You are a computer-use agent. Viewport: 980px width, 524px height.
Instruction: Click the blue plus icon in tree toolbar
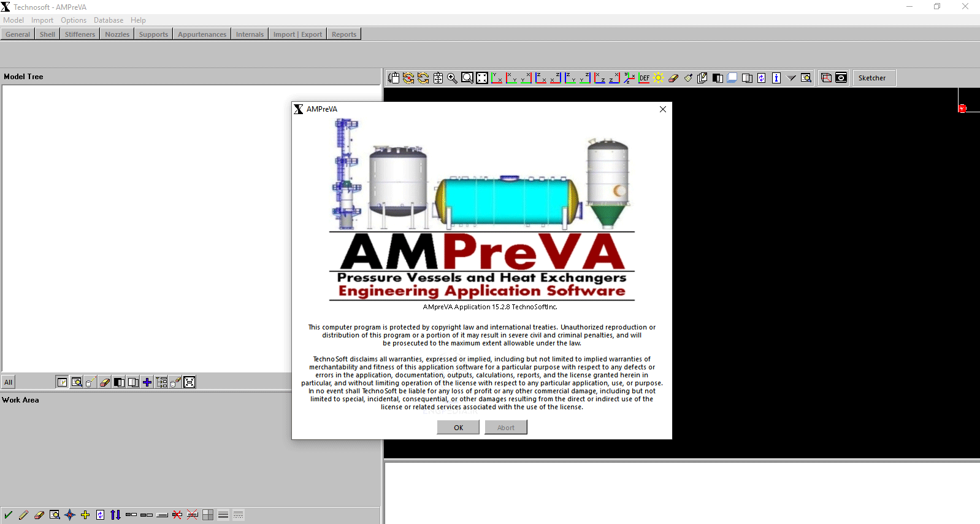coord(147,382)
